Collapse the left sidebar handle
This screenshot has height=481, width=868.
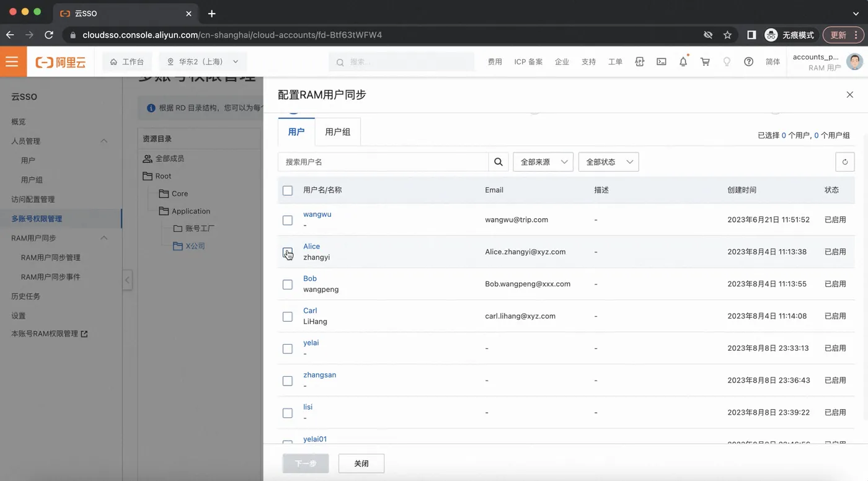point(127,280)
